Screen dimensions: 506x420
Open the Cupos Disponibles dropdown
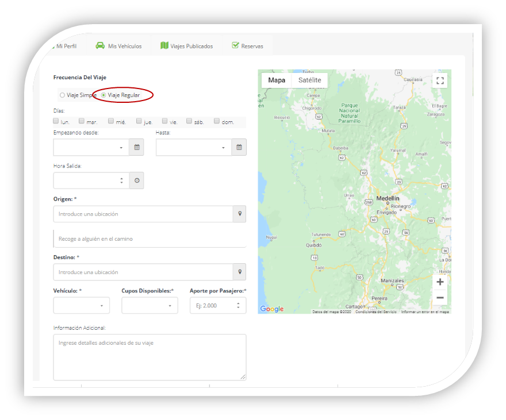pyautogui.click(x=149, y=305)
